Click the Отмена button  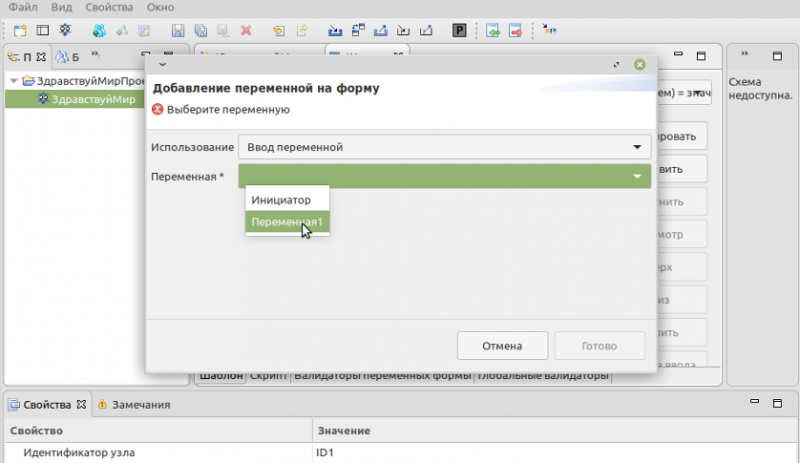(502, 346)
